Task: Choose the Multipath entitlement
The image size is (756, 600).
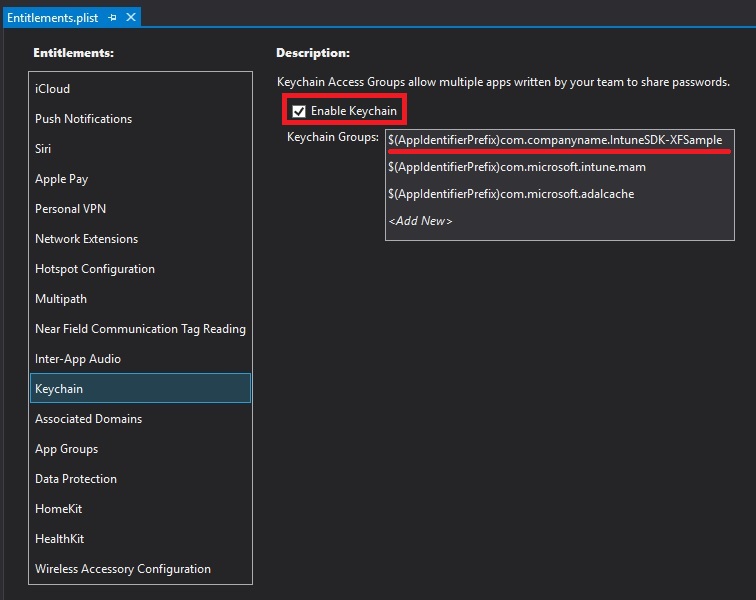Action: [140, 299]
